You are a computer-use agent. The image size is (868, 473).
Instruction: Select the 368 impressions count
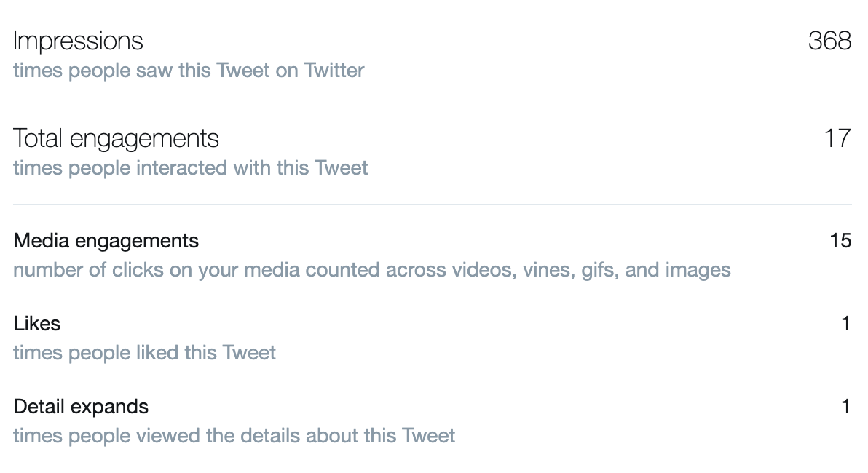pos(829,41)
